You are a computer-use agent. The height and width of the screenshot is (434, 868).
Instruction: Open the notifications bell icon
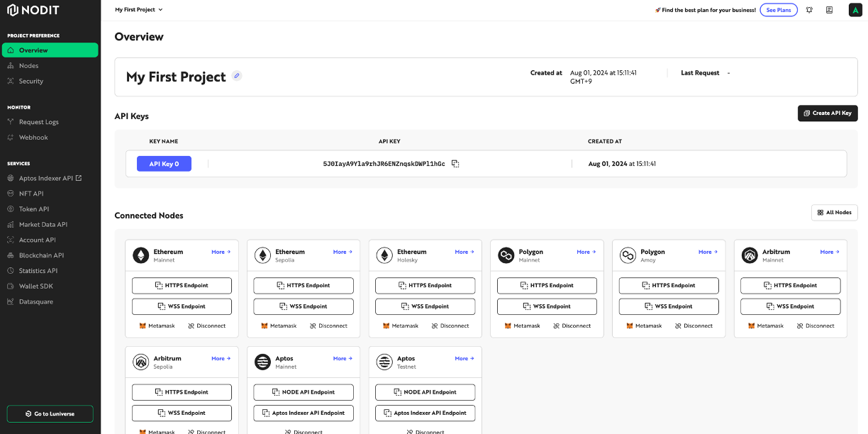tap(809, 10)
